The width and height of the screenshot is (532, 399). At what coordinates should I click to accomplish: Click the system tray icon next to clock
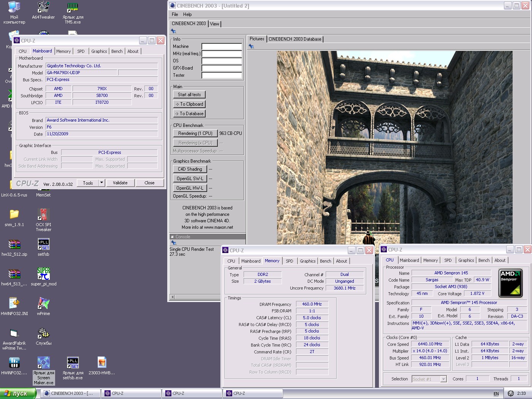[x=511, y=393]
